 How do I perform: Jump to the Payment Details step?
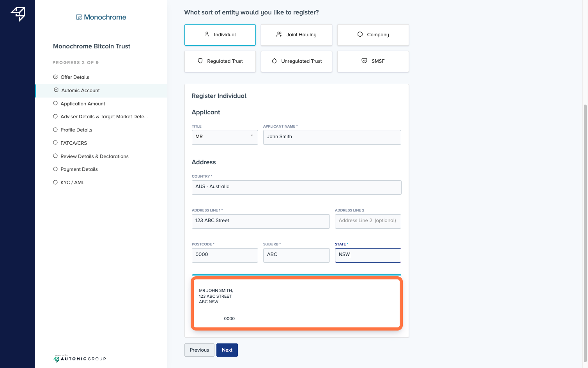(79, 169)
